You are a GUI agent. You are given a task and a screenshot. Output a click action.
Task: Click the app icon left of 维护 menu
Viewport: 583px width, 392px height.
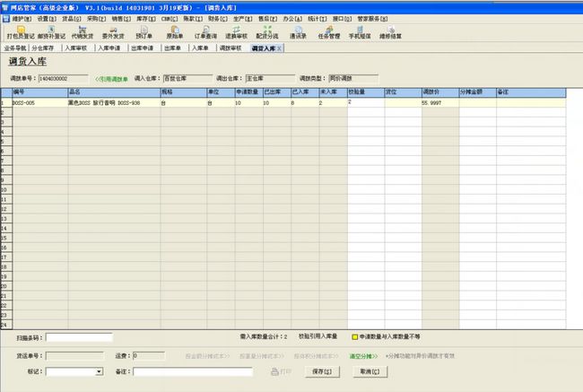click(6, 18)
